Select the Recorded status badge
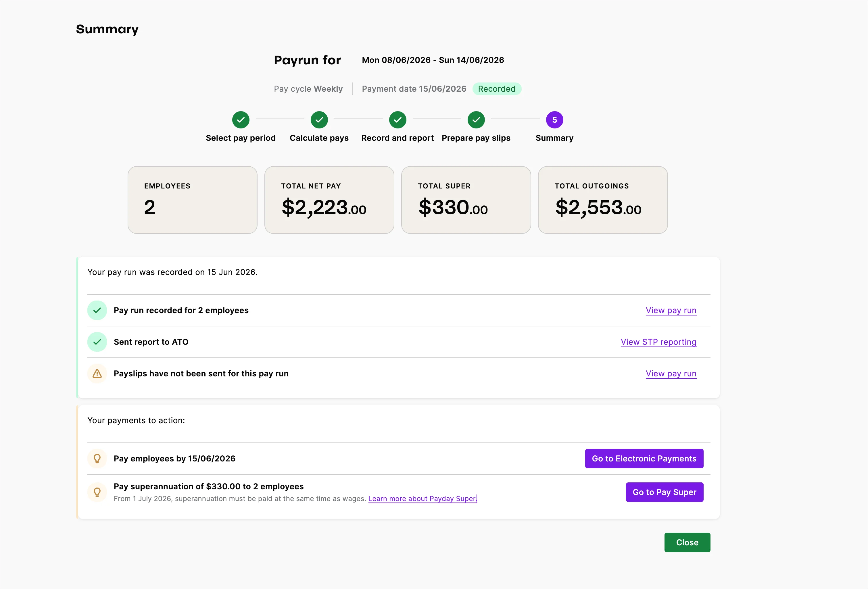The image size is (868, 589). pos(497,89)
